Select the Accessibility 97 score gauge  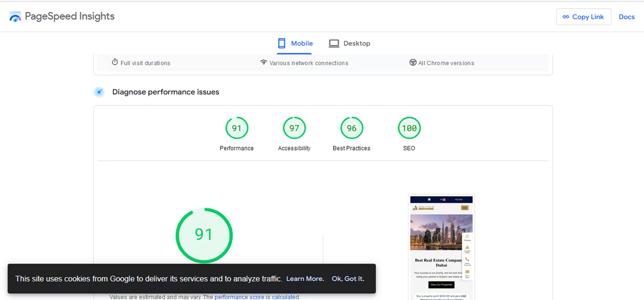click(x=294, y=127)
